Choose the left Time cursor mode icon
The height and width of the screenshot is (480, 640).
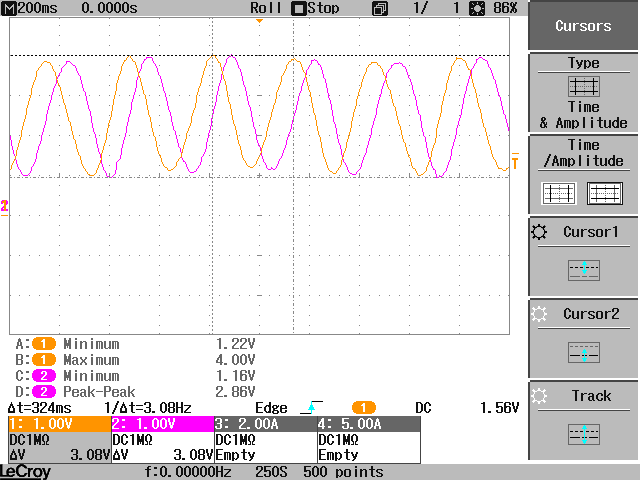pos(559,193)
